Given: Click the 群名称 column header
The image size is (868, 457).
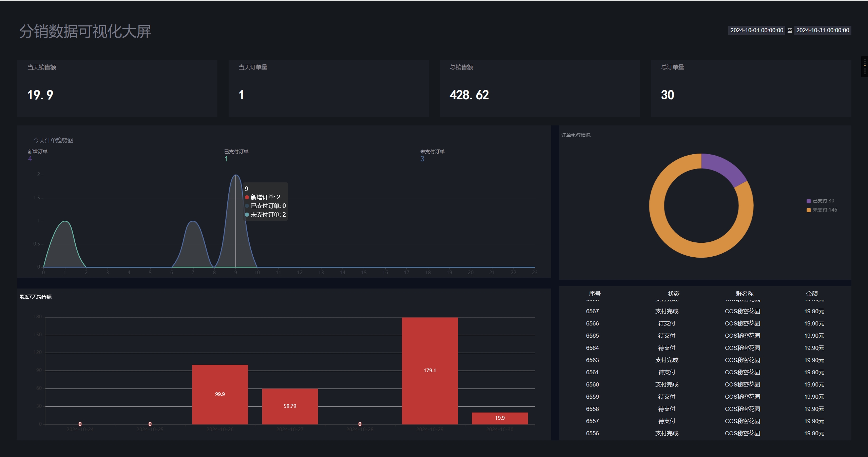Looking at the screenshot, I should [x=745, y=294].
